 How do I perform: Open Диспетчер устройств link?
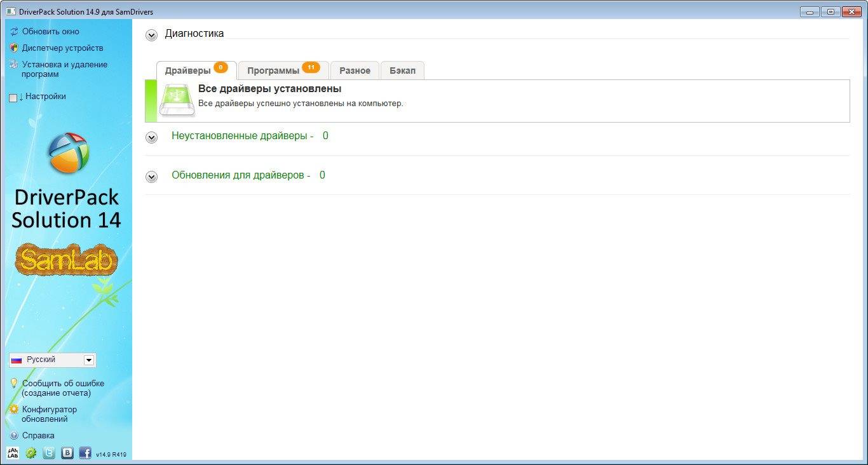pos(62,48)
